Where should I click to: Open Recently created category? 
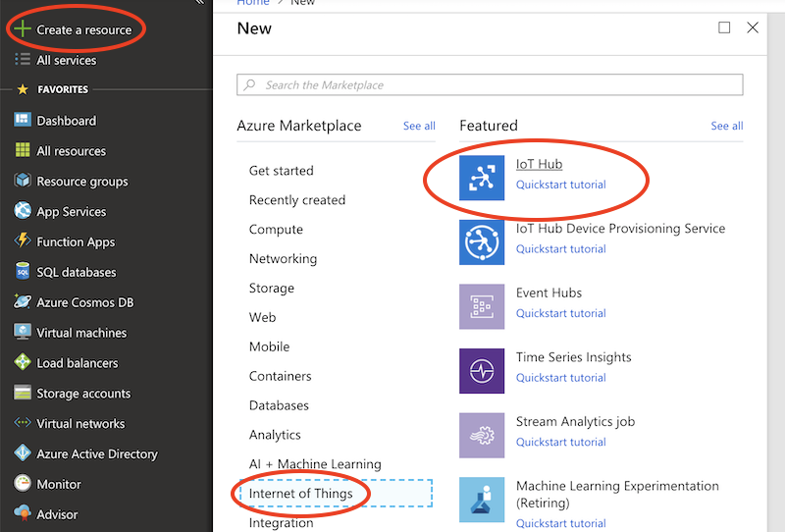[297, 200]
